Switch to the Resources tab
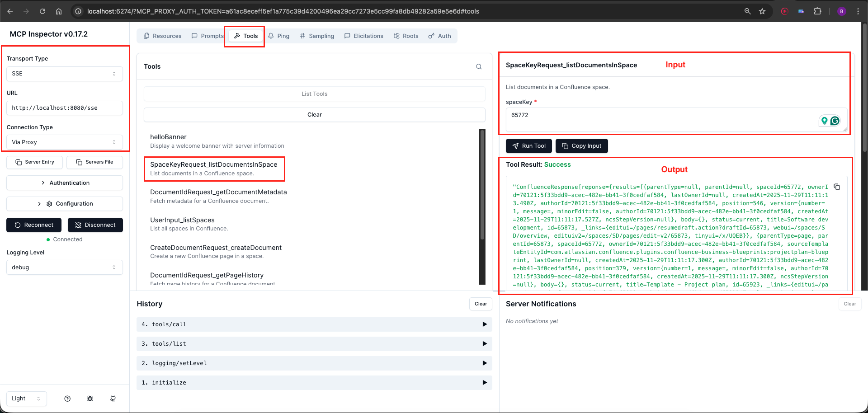The height and width of the screenshot is (413, 868). [x=162, y=36]
